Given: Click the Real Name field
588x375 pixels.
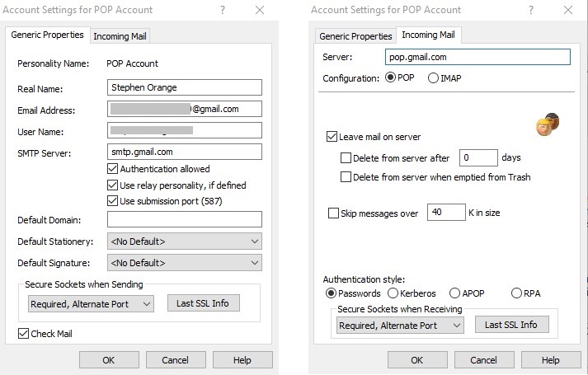Looking at the screenshot, I should click(x=185, y=87).
